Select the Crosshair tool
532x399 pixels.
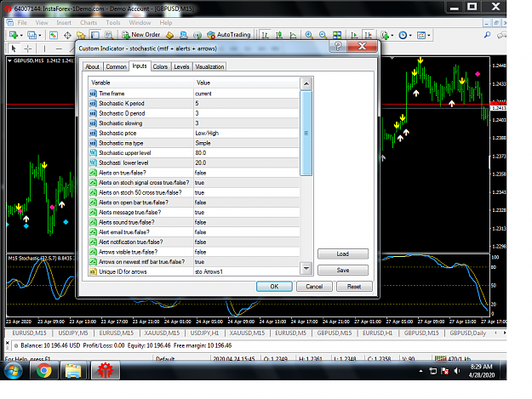28,48
